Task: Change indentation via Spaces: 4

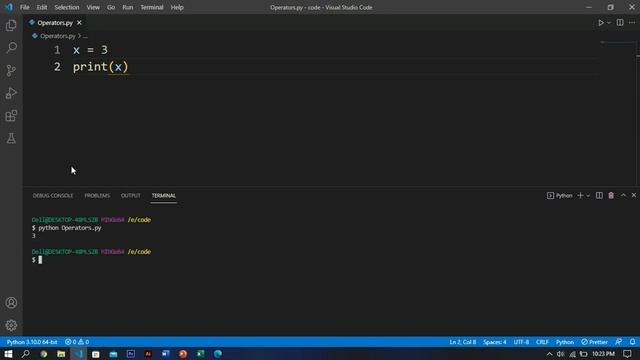Action: pyautogui.click(x=495, y=342)
